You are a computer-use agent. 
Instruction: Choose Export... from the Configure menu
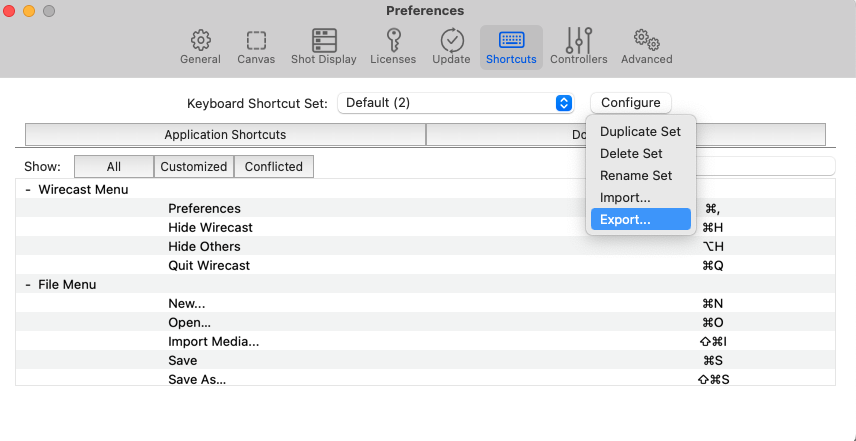point(640,219)
